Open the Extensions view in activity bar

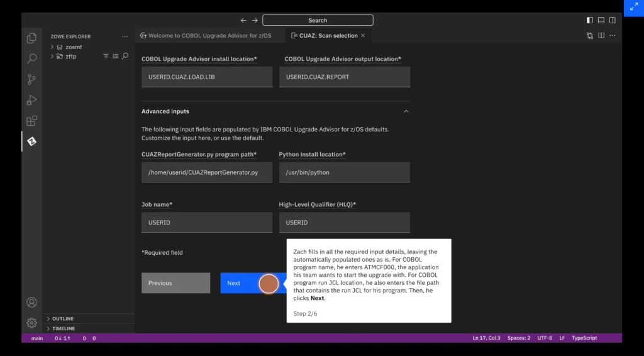[x=31, y=121]
